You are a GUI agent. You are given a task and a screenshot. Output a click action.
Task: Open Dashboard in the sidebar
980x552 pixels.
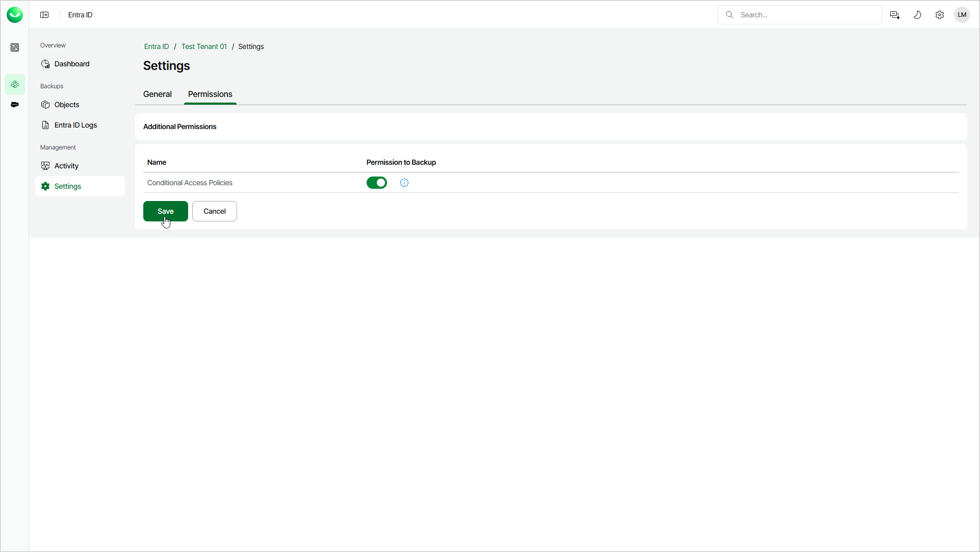point(72,64)
